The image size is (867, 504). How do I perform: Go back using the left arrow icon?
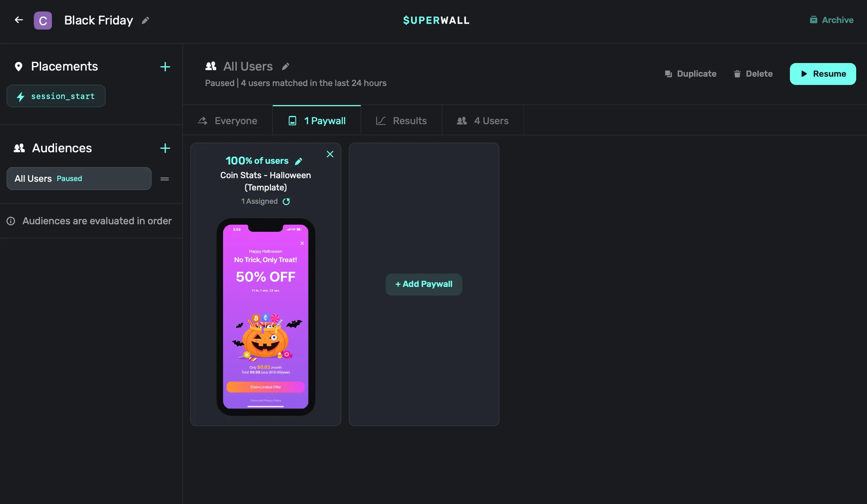(19, 20)
